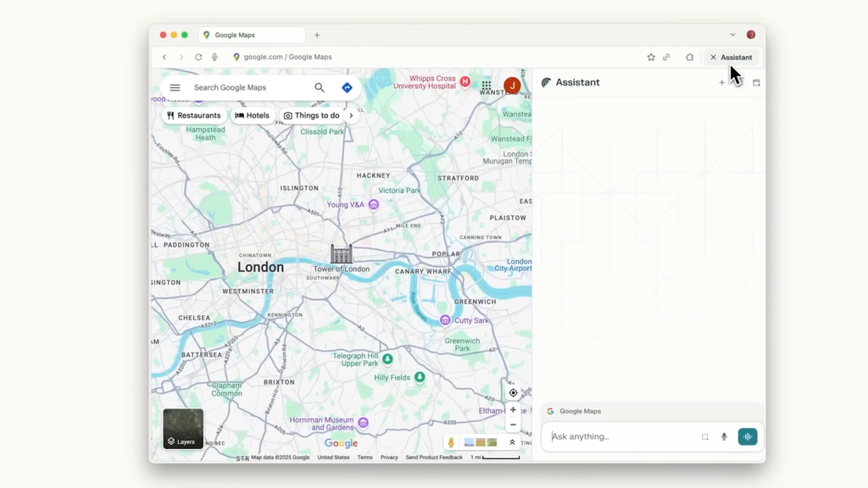The width and height of the screenshot is (868, 488).
Task: Click the "ISLINGTON" district label
Action: (x=299, y=188)
